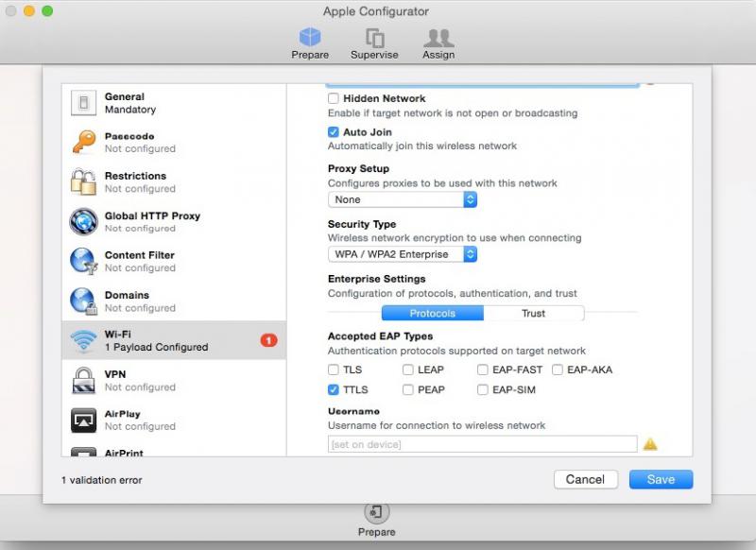Check the LEAP EAP type

coord(408,370)
